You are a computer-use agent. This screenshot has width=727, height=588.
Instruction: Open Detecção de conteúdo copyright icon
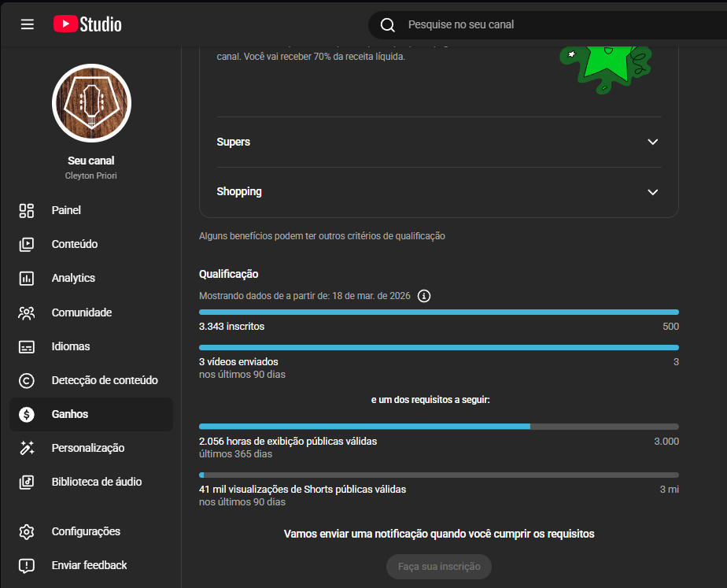tap(27, 380)
